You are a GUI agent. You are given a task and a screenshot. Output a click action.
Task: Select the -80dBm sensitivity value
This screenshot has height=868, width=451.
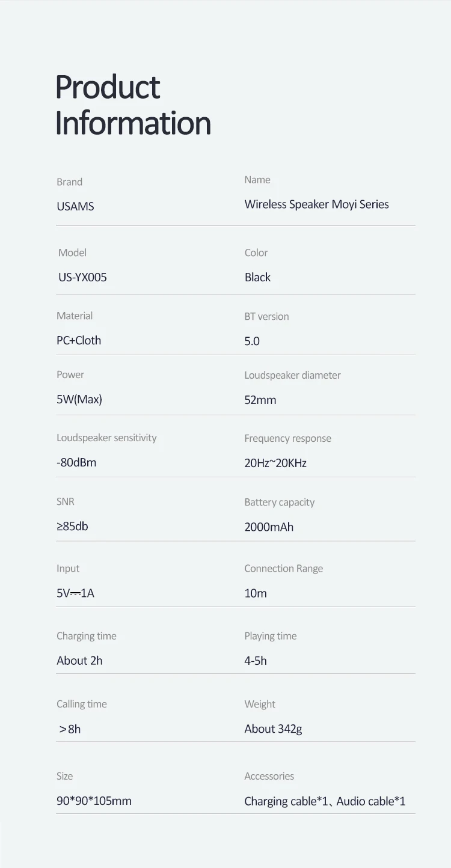pyautogui.click(x=76, y=462)
